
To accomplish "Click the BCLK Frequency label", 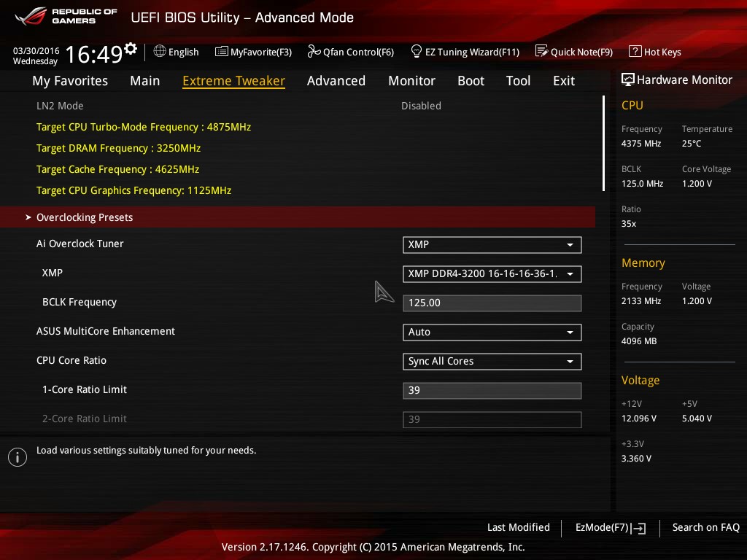I will point(80,303).
